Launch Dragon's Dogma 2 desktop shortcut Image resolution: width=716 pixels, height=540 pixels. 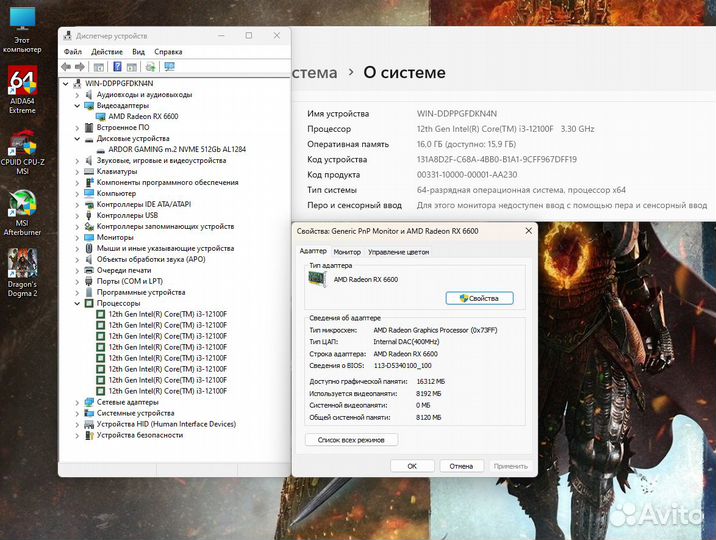[x=22, y=273]
